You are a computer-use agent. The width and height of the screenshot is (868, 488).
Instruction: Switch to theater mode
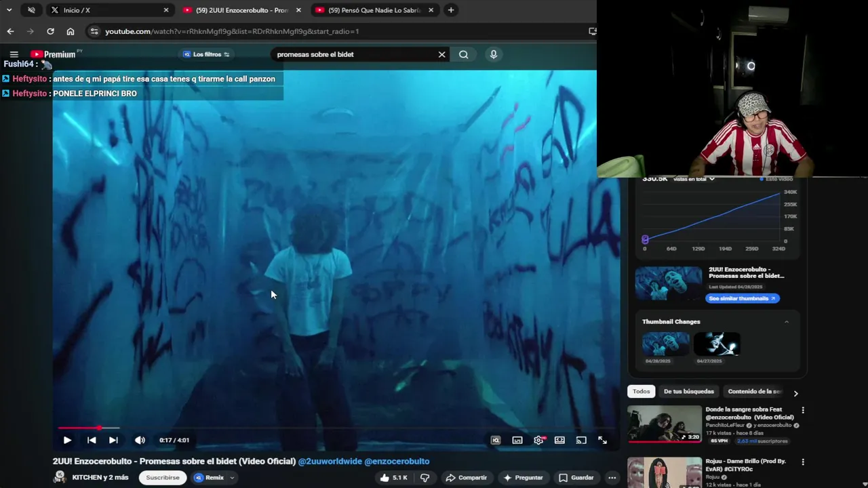pyautogui.click(x=559, y=440)
